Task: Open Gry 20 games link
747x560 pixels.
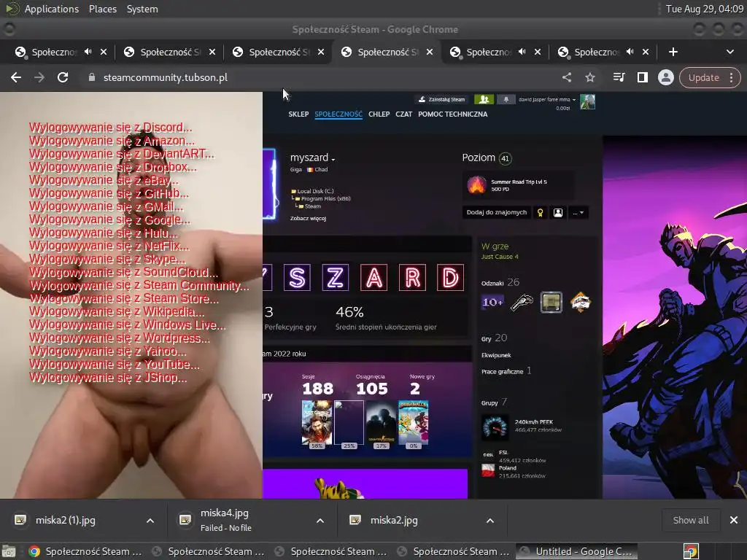Action: [494, 338]
